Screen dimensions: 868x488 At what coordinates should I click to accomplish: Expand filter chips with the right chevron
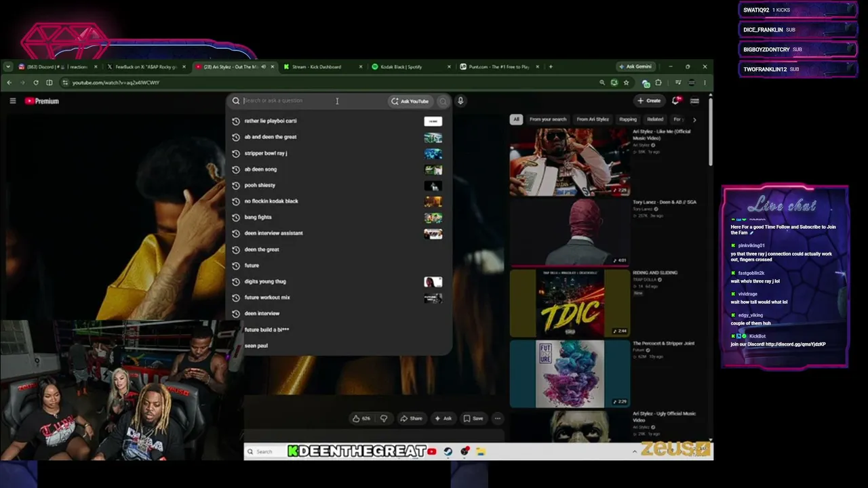coord(694,119)
